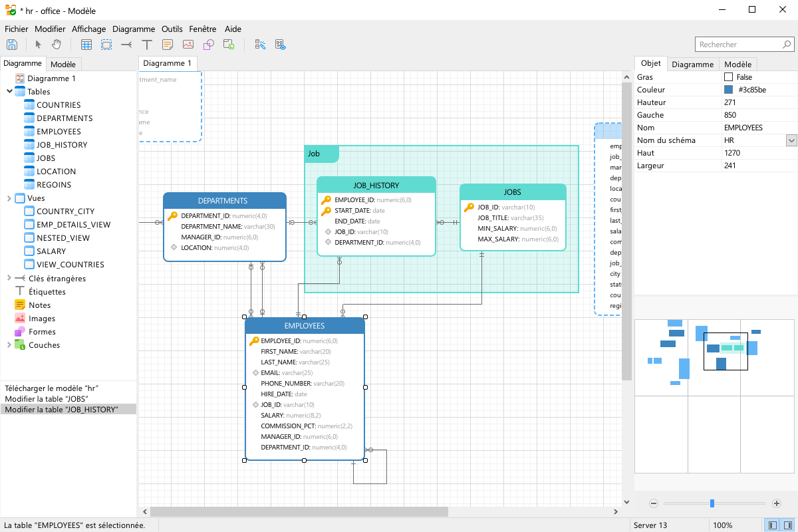Select the COUNTRIES table in tree
The width and height of the screenshot is (798, 532).
(x=59, y=105)
